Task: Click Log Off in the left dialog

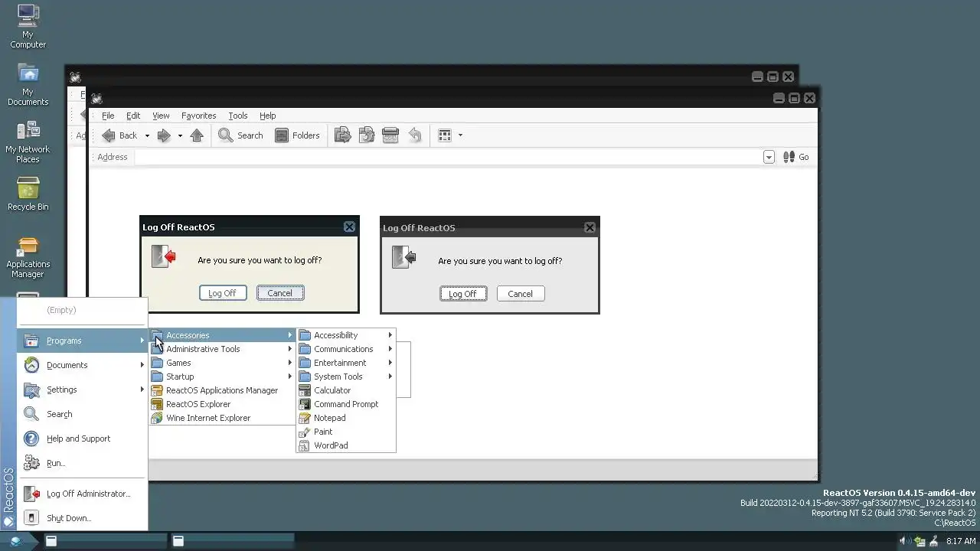Action: 223,293
